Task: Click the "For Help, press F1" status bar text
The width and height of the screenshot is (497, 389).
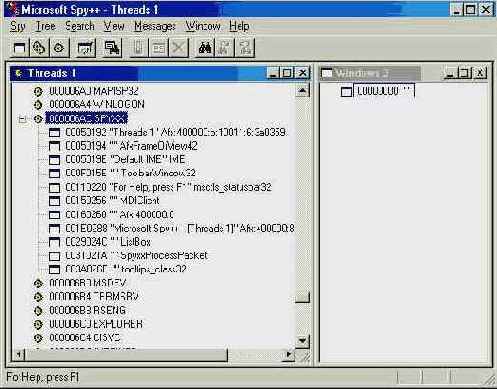Action: coord(42,377)
